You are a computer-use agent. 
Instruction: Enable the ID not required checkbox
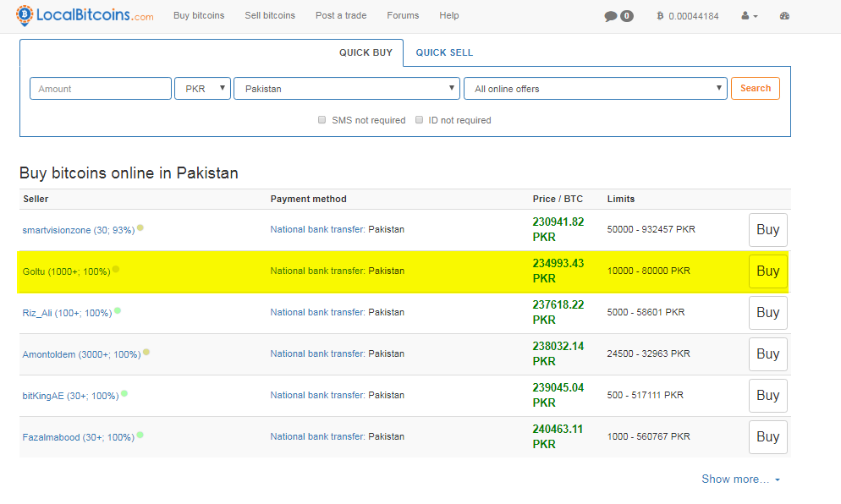click(x=420, y=119)
